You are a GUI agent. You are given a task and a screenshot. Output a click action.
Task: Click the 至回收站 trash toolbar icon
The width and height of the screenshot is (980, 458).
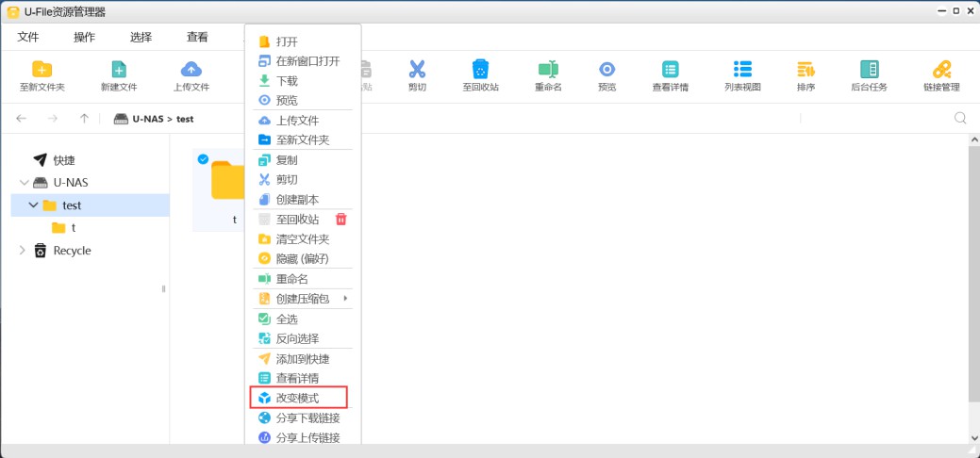(x=480, y=70)
